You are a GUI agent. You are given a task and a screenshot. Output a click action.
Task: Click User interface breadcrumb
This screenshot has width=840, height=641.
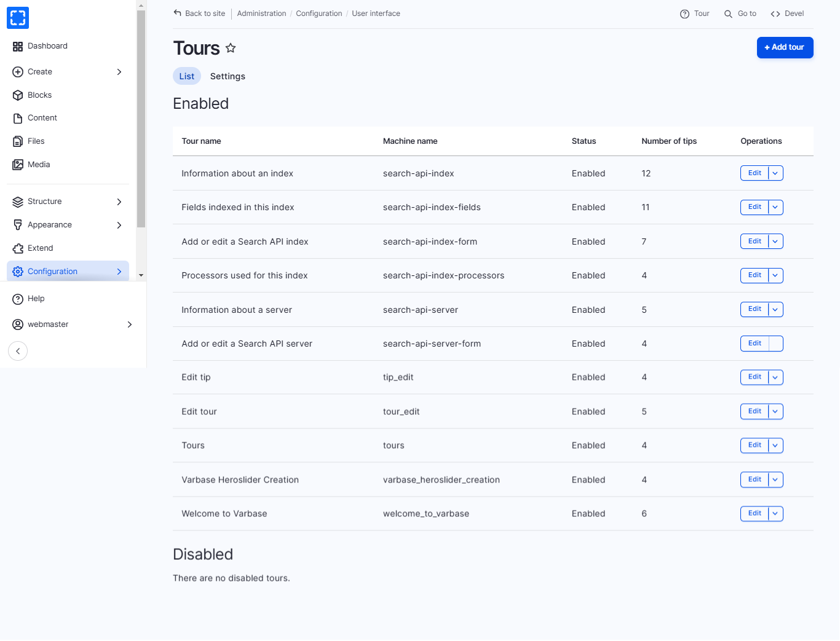tap(376, 14)
